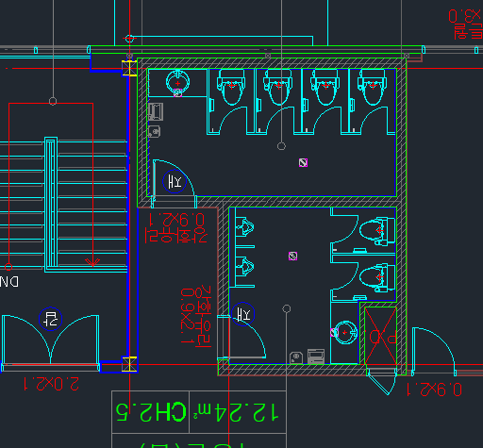Select the green CH2.5 ceiling height text

click(151, 411)
